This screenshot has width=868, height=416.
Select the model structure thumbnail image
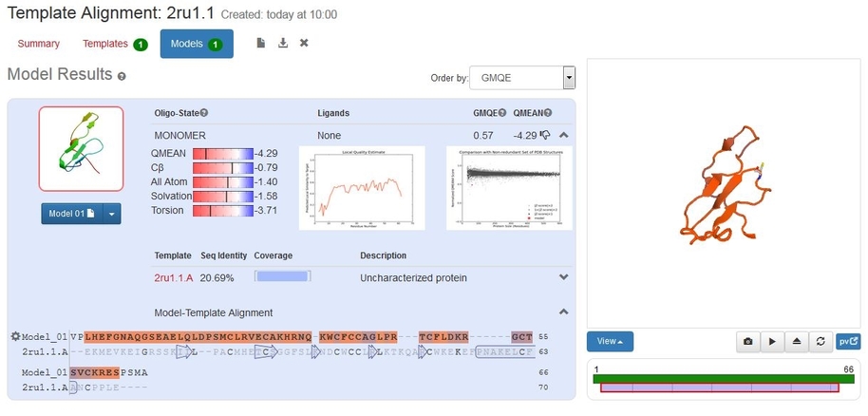81,149
